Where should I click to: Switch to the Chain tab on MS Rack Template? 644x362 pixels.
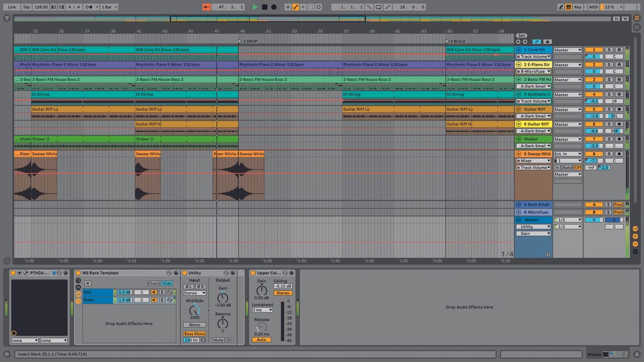(x=155, y=283)
